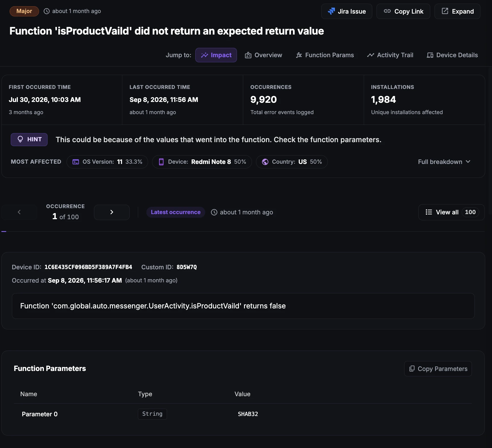Click the external-open icon in Expand
The width and height of the screenshot is (492, 448).
point(445,11)
